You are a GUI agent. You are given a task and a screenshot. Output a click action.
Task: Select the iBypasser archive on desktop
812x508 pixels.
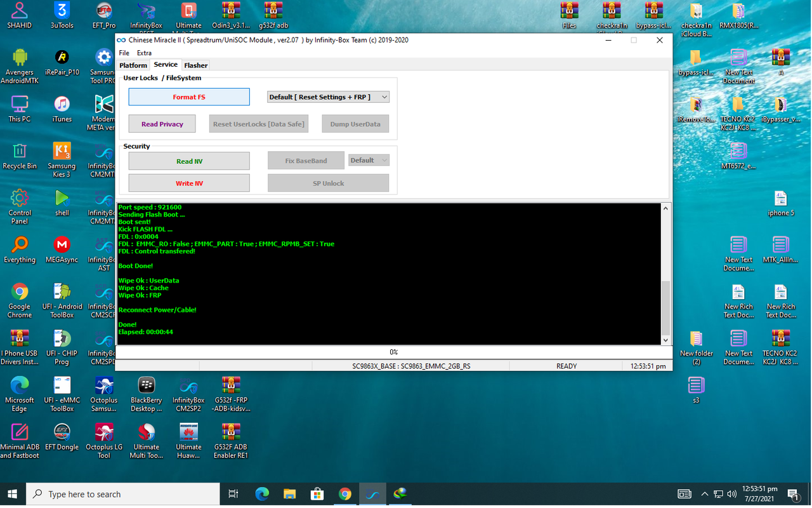click(x=781, y=109)
